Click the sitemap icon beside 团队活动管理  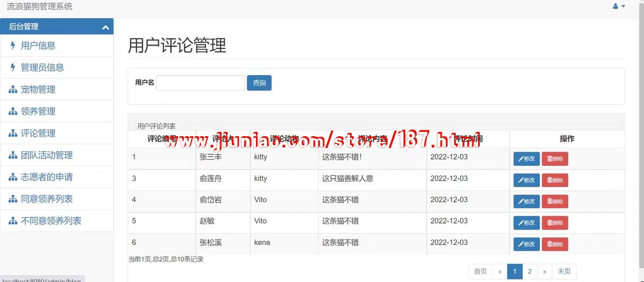pos(13,155)
